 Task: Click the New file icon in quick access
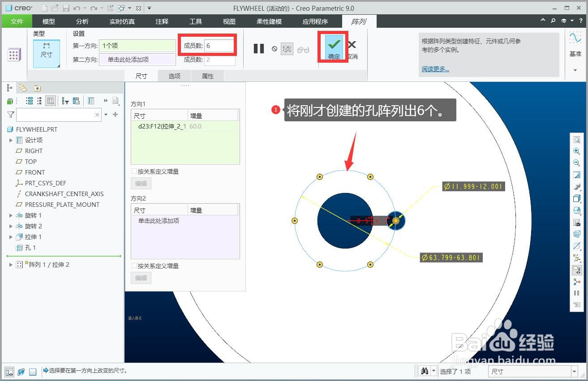click(44, 8)
